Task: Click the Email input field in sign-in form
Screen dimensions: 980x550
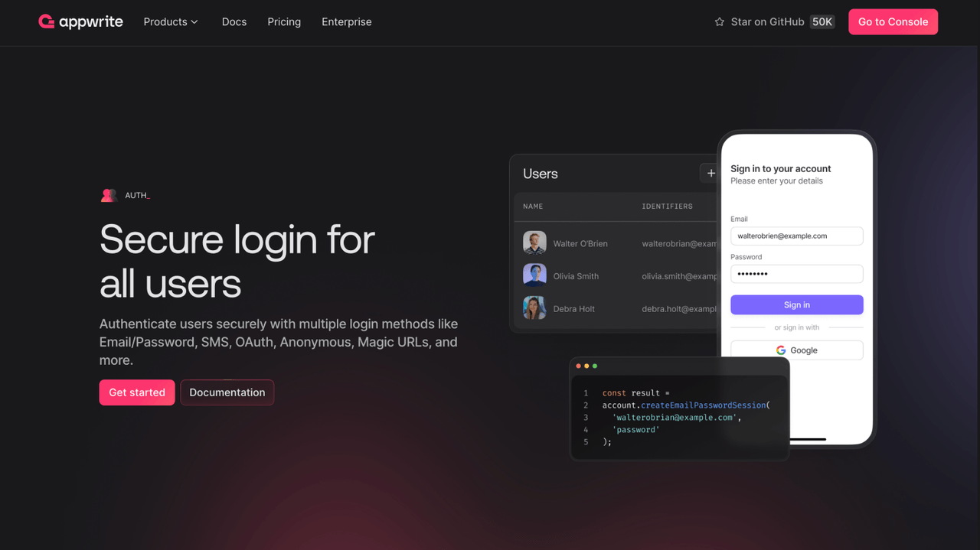Action: (796, 236)
